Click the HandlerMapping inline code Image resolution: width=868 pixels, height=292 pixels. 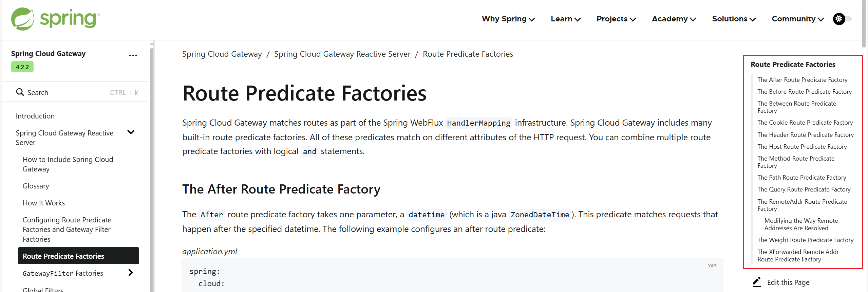[478, 123]
